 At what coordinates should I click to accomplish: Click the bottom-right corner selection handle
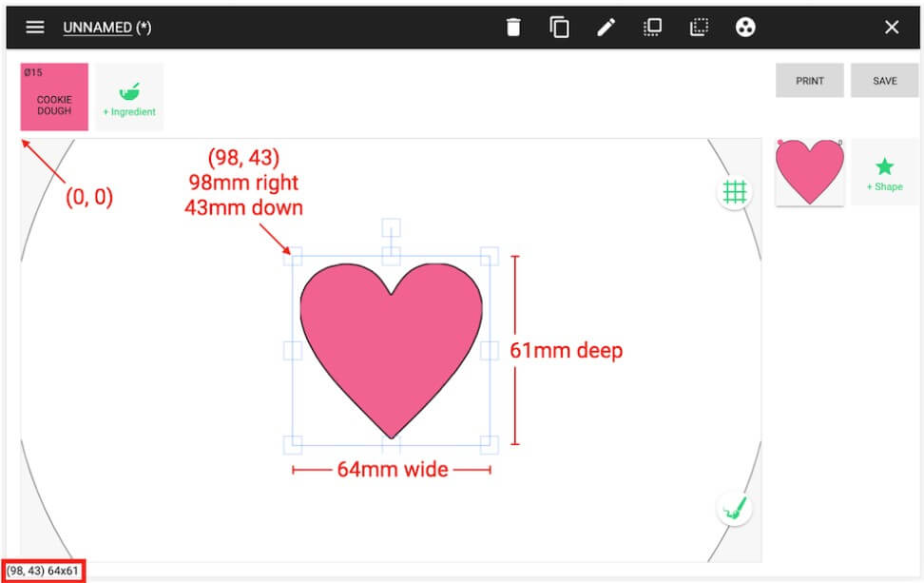490,444
